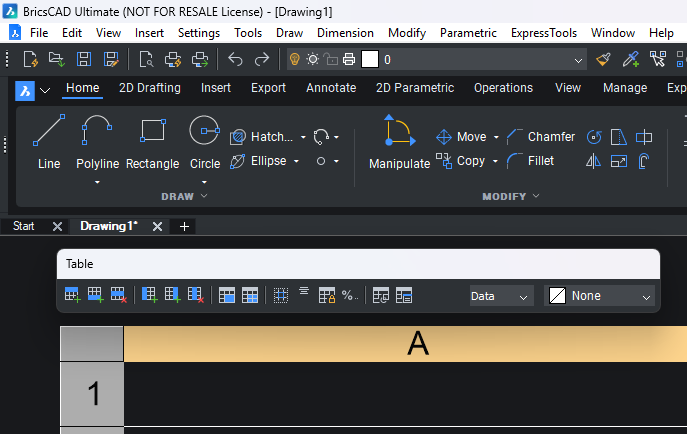Toggle layer on/off lightbulb

coord(294,59)
